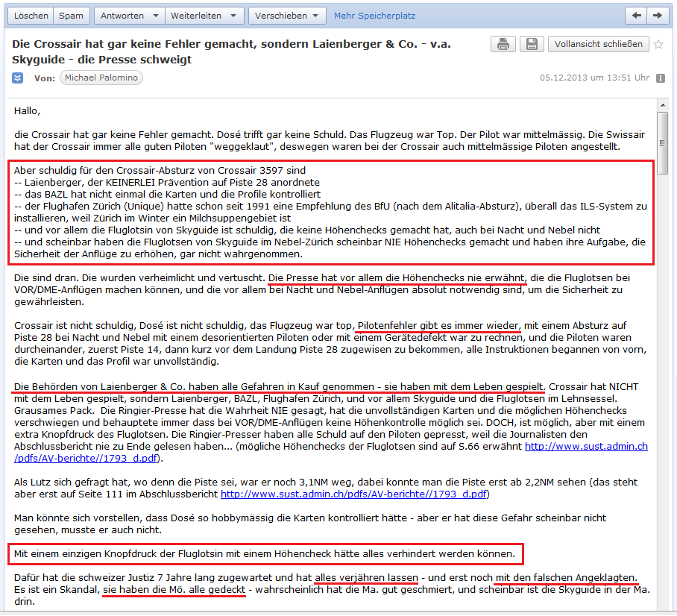Click the Vollansicht schließen button

(x=599, y=44)
